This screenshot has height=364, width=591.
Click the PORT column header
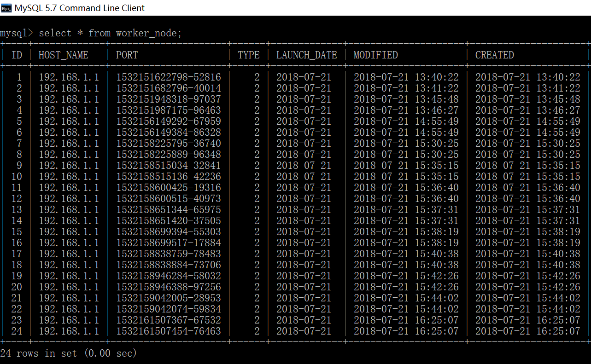(x=127, y=55)
